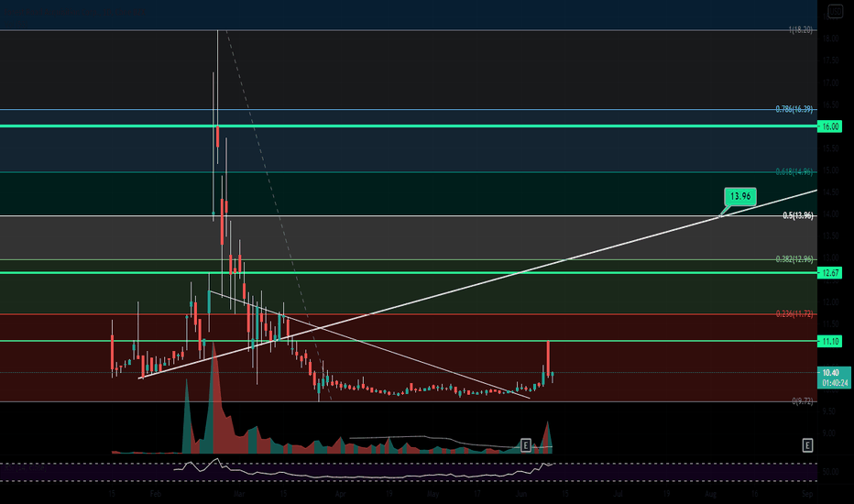
Task: Click the 14.50 tick on price axis
Action: [830, 192]
